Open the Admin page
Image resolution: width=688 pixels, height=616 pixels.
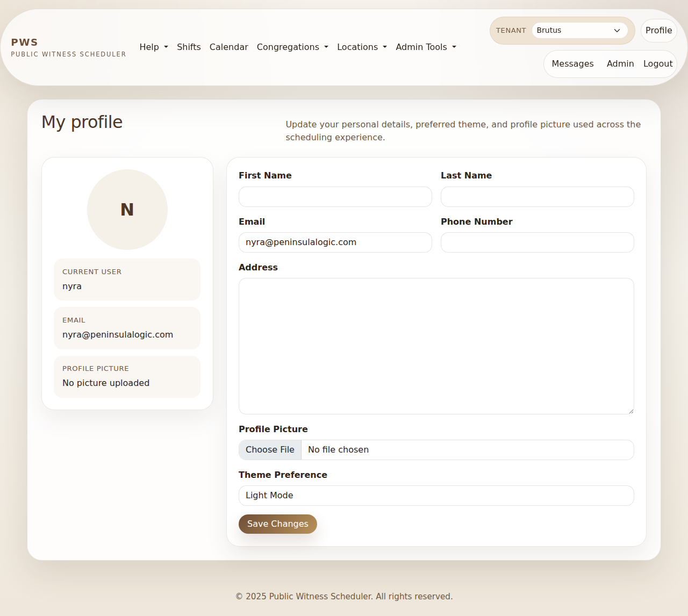pos(620,63)
